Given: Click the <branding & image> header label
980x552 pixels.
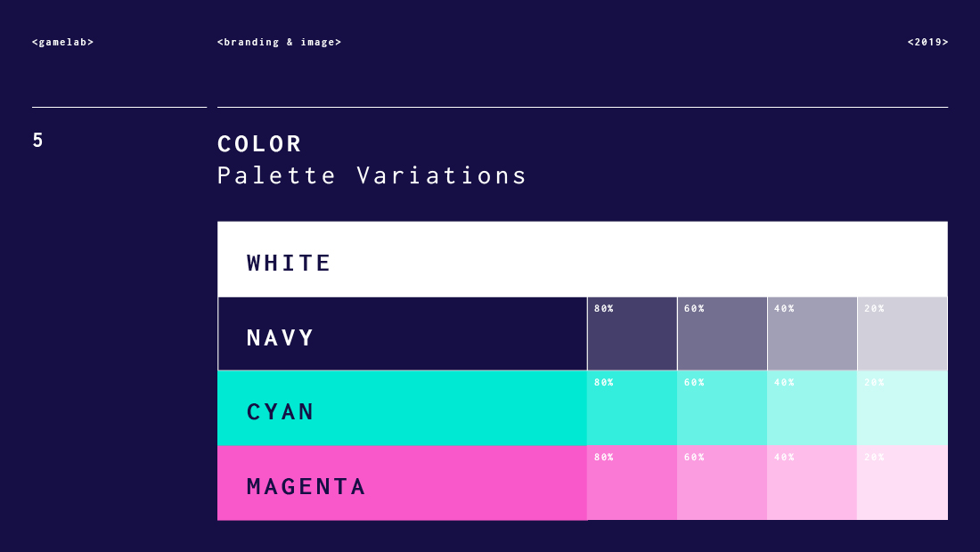Looking at the screenshot, I should pos(279,42).
